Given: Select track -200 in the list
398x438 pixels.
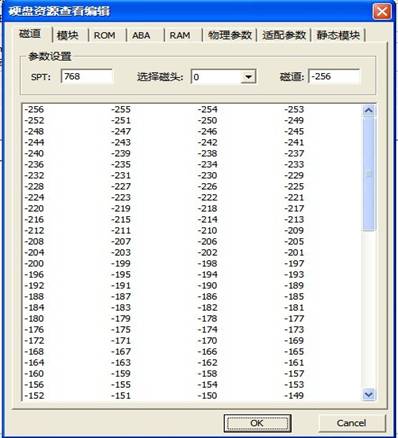Looking at the screenshot, I should coord(34,263).
